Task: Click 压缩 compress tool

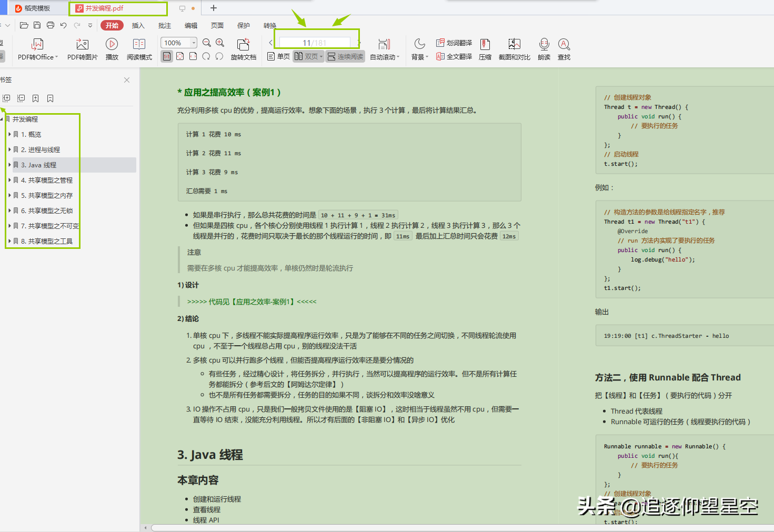Action: (x=485, y=49)
